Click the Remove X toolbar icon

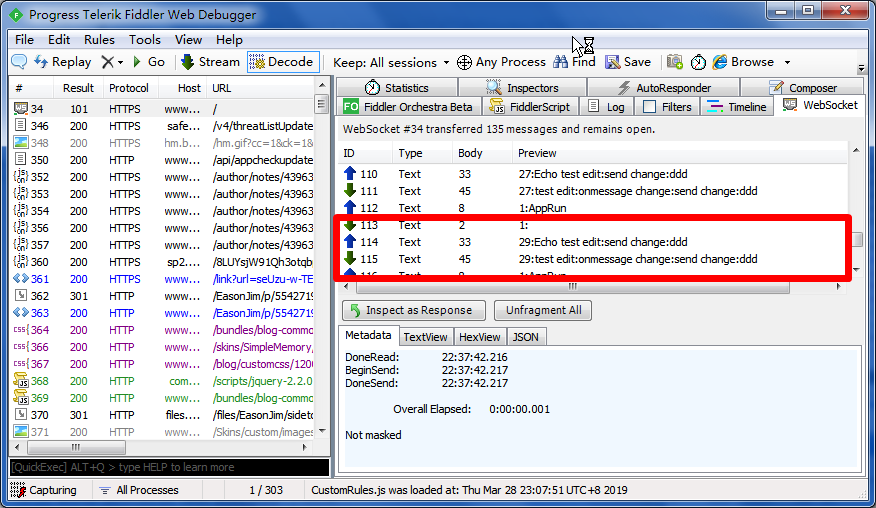pos(107,62)
